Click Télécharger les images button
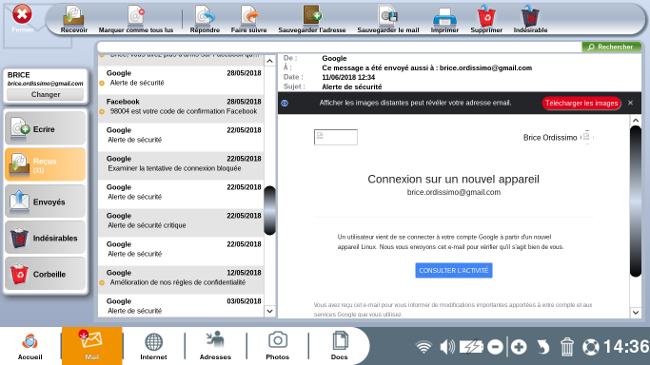 [x=581, y=103]
